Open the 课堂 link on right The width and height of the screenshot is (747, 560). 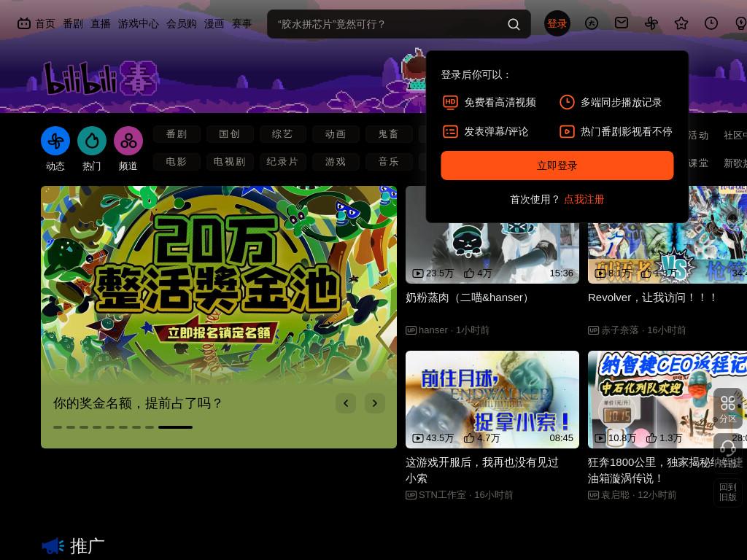(698, 163)
